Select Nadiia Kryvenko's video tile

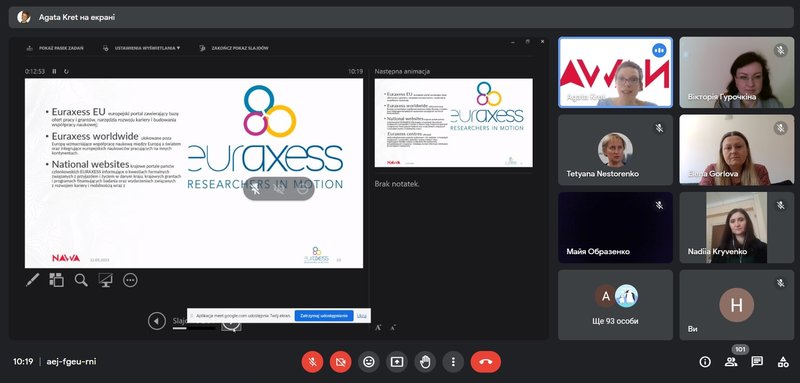tap(736, 227)
